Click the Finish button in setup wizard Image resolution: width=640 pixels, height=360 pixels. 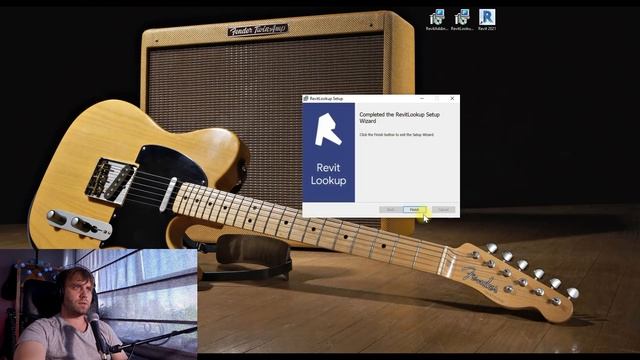click(414, 209)
